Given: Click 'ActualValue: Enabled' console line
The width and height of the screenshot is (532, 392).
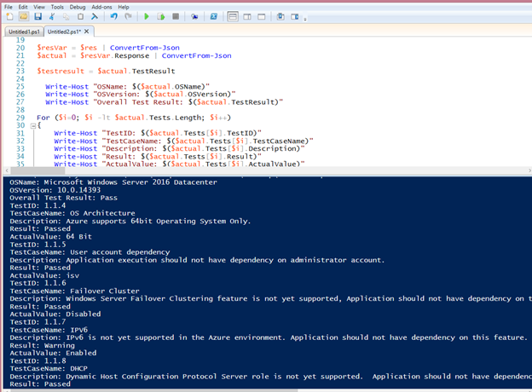Looking at the screenshot, I should click(53, 354).
